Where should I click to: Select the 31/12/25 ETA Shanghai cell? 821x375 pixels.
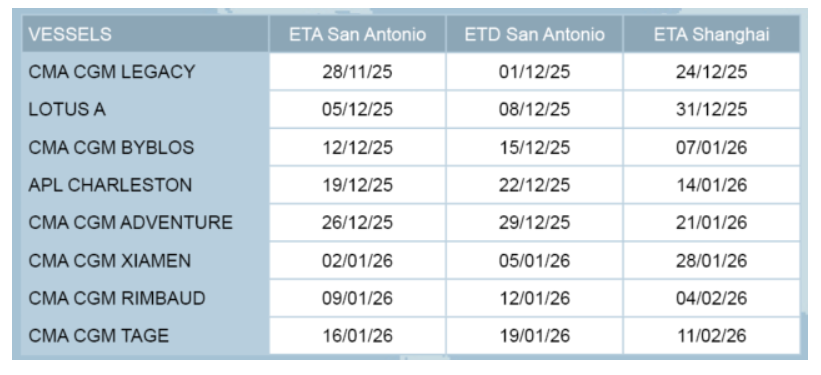(711, 109)
